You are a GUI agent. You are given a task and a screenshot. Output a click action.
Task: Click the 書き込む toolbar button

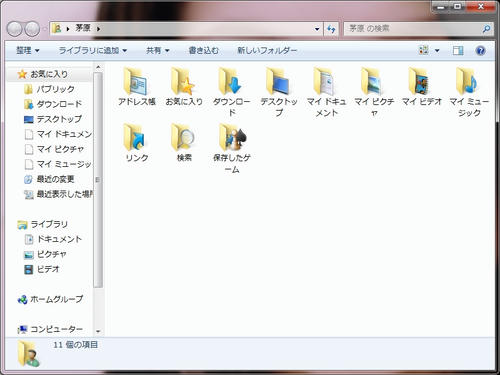[x=204, y=51]
